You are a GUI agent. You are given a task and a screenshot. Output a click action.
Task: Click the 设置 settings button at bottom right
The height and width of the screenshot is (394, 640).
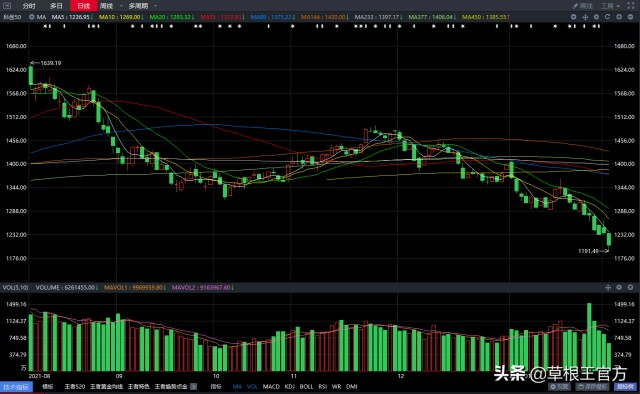559,387
